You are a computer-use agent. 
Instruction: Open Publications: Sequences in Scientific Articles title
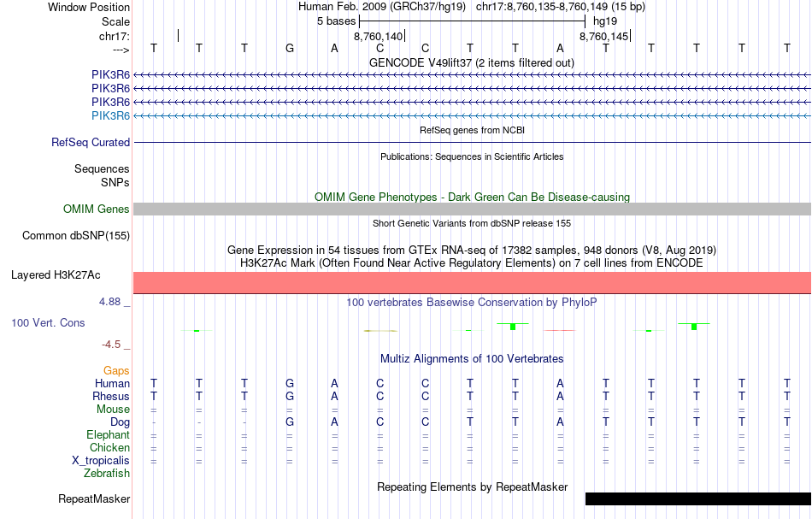pos(472,156)
